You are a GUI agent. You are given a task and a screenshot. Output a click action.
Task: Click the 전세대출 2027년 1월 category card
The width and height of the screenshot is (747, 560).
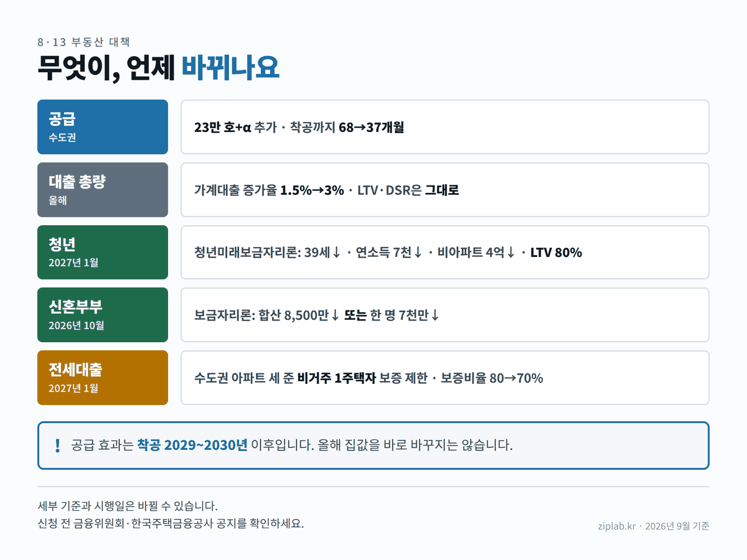(103, 378)
